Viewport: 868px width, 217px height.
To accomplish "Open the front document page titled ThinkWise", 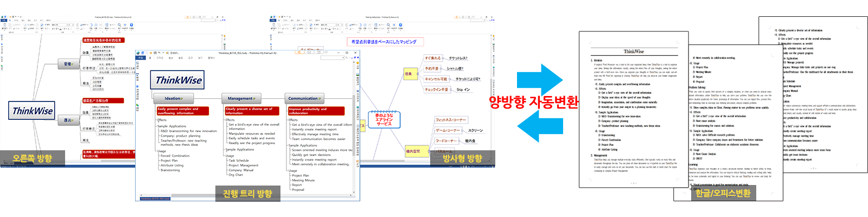I will pyautogui.click(x=634, y=110).
